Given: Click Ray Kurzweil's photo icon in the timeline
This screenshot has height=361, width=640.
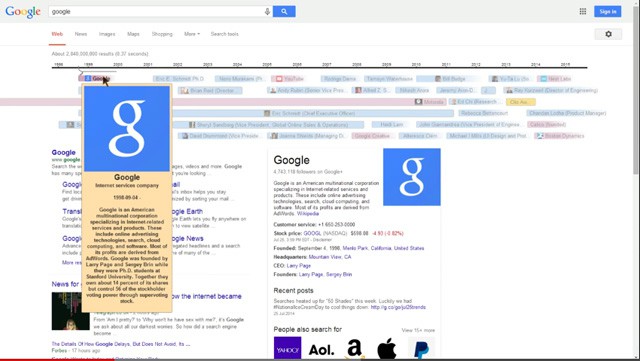Looking at the screenshot, I should pos(509,90).
